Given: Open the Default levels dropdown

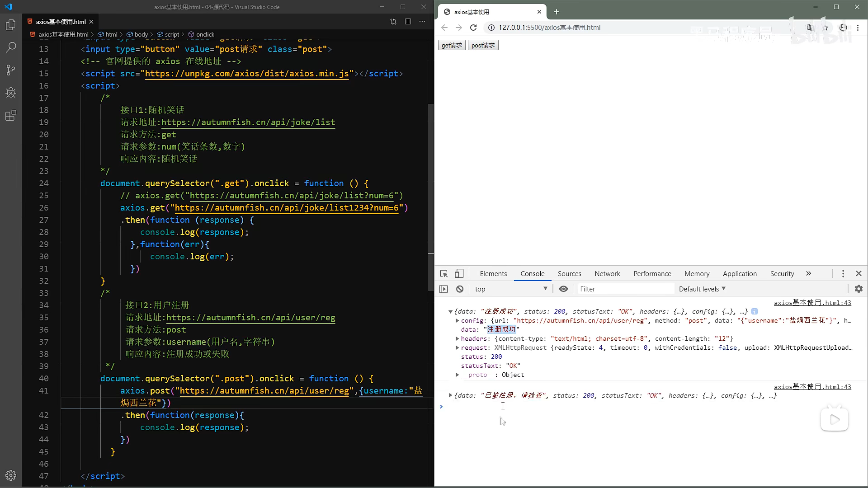Looking at the screenshot, I should [702, 289].
